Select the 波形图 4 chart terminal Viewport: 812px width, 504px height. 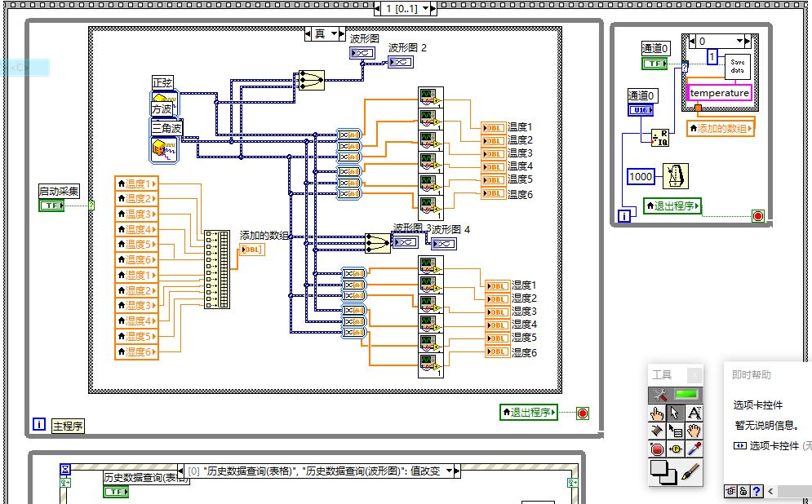(443, 244)
